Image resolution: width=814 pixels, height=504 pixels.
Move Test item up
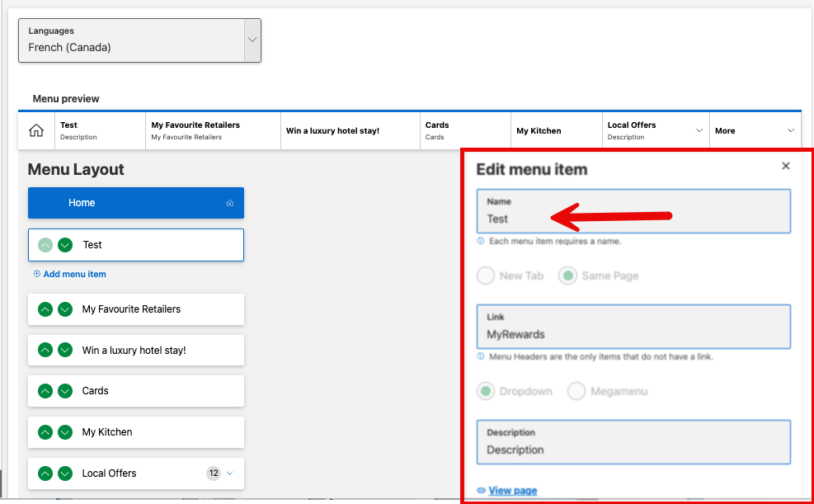click(x=45, y=245)
